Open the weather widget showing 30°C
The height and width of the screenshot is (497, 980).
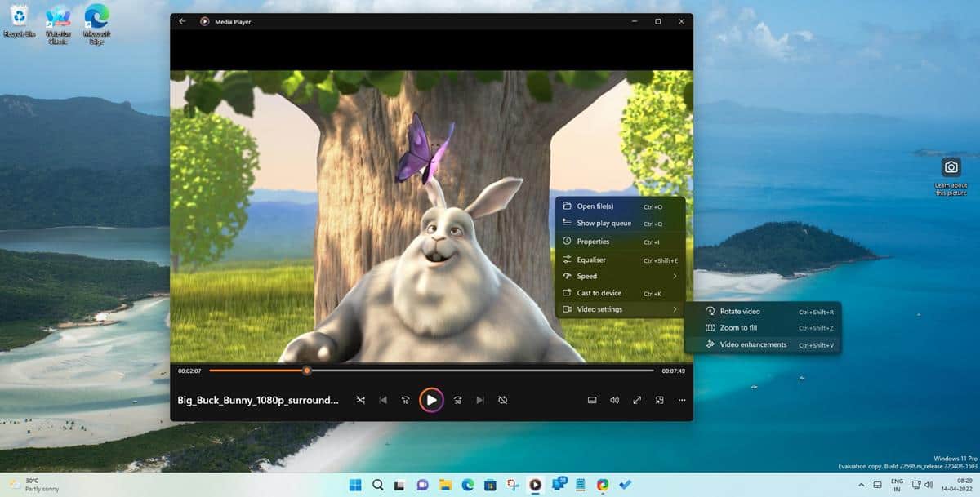[33, 485]
